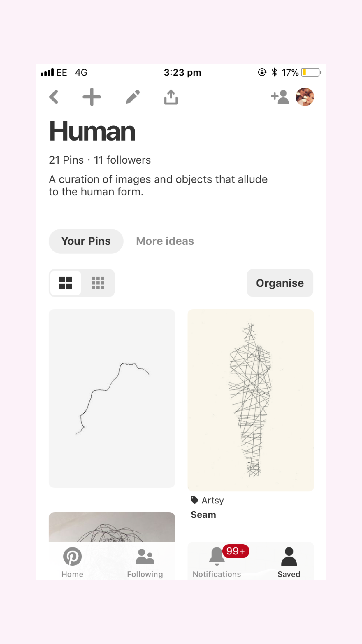362x644 pixels.
Task: Invite collaborators with add-person icon
Action: point(280,97)
